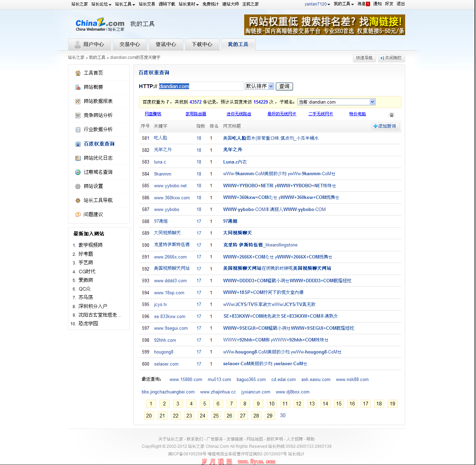Expand the 站长素材 top menu
The width and height of the screenshot is (476, 465).
click(189, 4)
